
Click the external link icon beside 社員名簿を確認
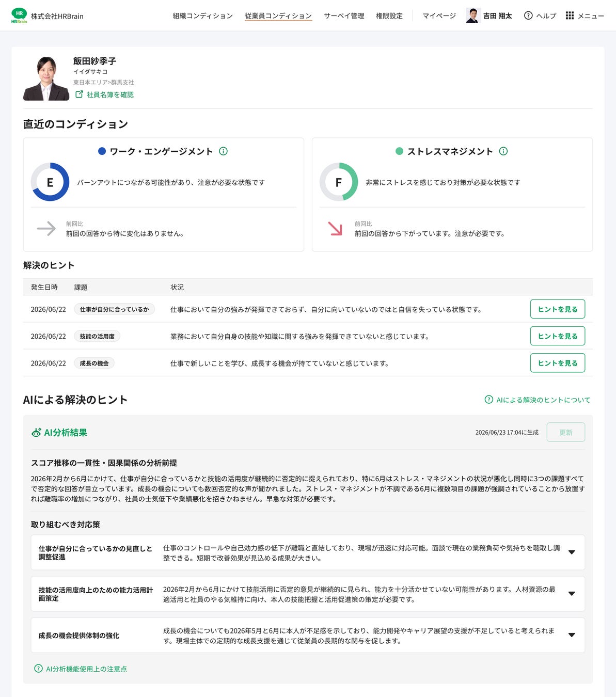point(79,94)
